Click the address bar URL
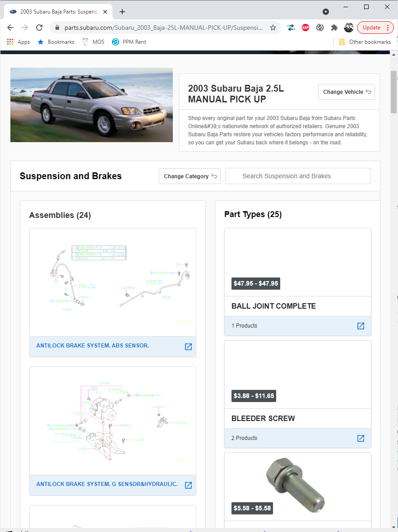398x532 pixels. coord(163,28)
